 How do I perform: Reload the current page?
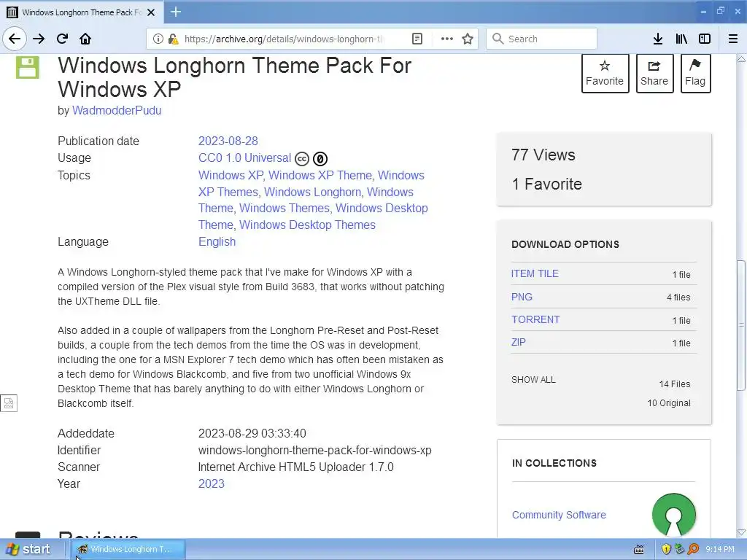pyautogui.click(x=62, y=39)
